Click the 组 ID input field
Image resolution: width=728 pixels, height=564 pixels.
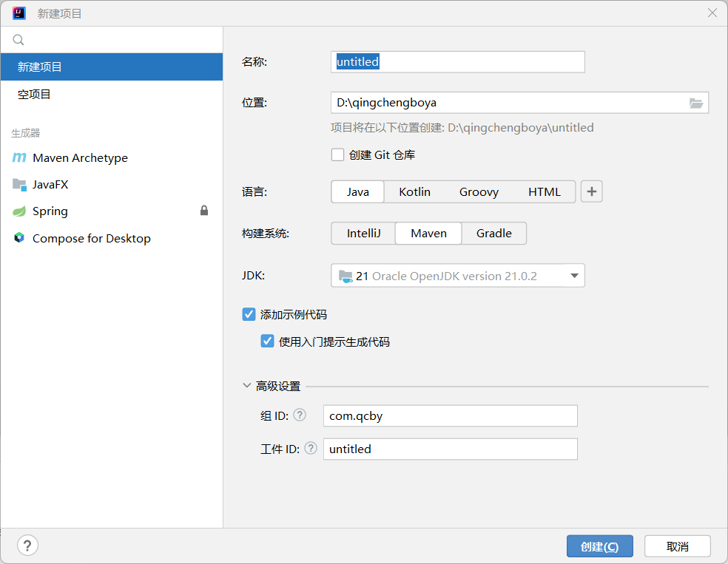tap(451, 415)
